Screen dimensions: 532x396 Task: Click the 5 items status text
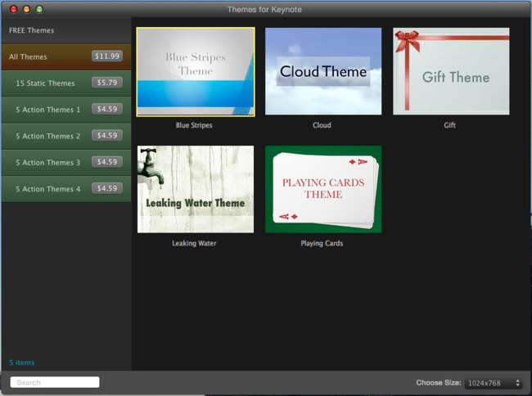(x=22, y=362)
